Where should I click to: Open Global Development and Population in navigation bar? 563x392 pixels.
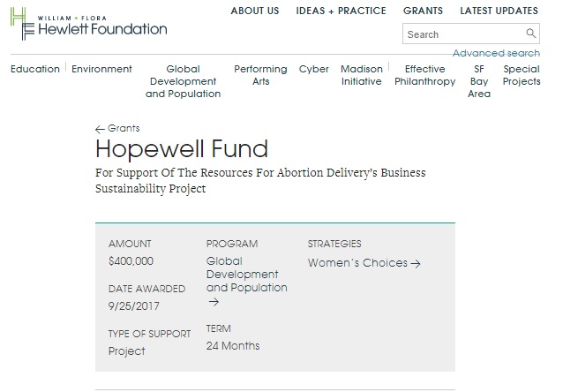coord(183,81)
